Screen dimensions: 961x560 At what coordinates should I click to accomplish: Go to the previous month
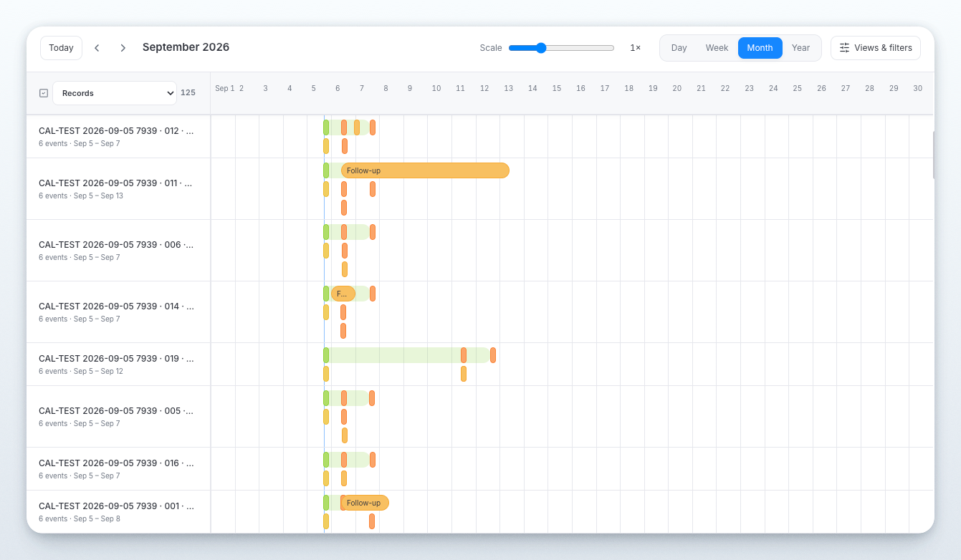(97, 48)
